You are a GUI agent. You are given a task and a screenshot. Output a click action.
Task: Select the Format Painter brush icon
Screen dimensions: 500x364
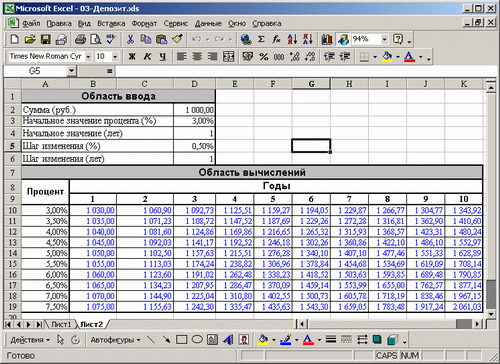(177, 39)
